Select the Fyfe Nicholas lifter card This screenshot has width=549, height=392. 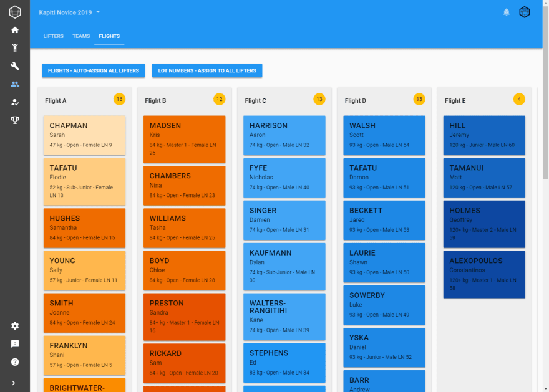284,178
